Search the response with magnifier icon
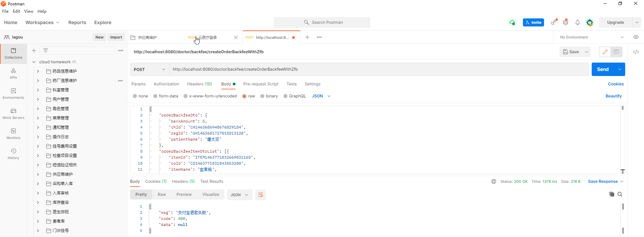The width and height of the screenshot is (644, 237). (620, 194)
